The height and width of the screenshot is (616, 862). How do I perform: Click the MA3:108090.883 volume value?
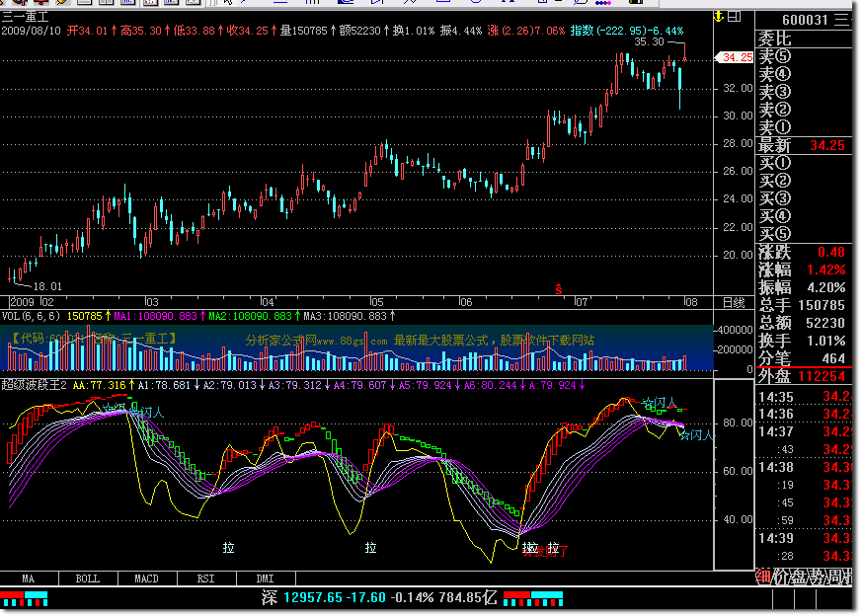tap(346, 316)
